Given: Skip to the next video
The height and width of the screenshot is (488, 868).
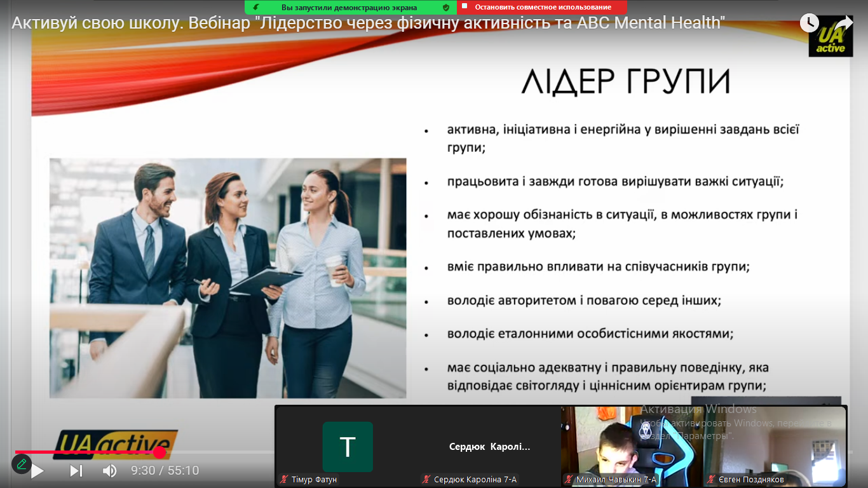Looking at the screenshot, I should coord(76,471).
